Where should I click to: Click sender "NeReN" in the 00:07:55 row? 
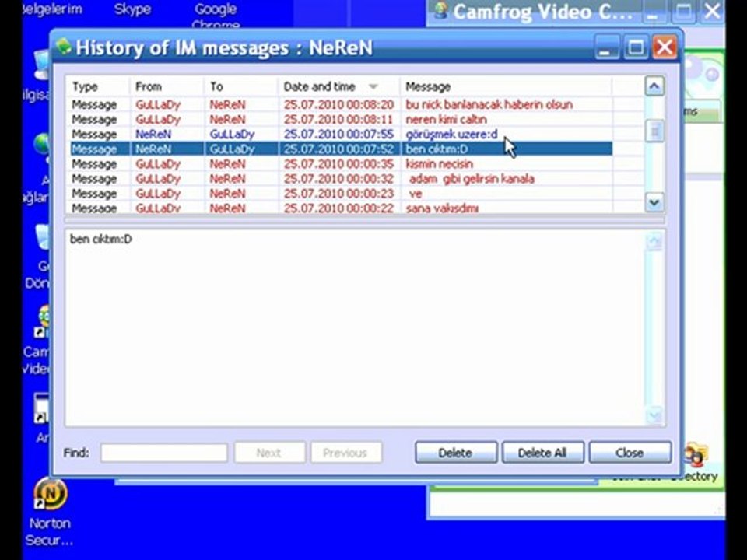(153, 134)
